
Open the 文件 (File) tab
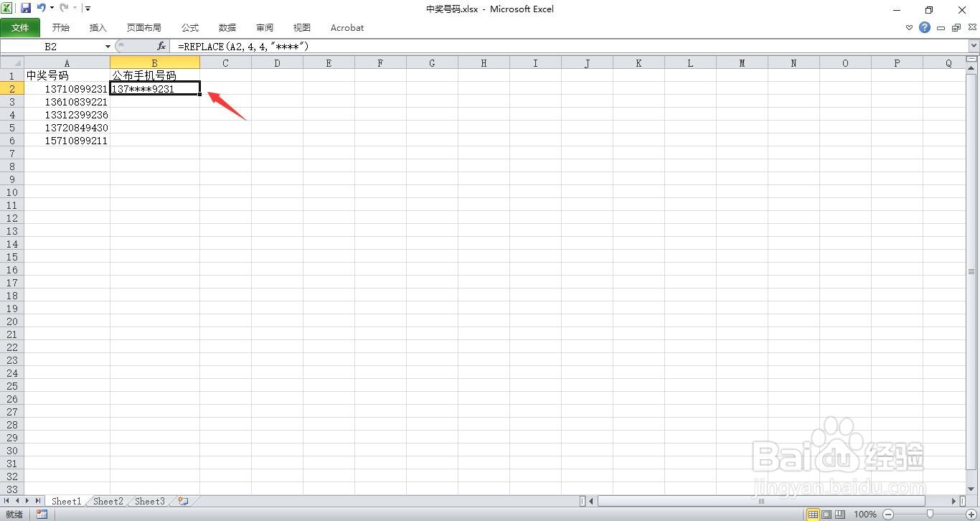(x=21, y=27)
